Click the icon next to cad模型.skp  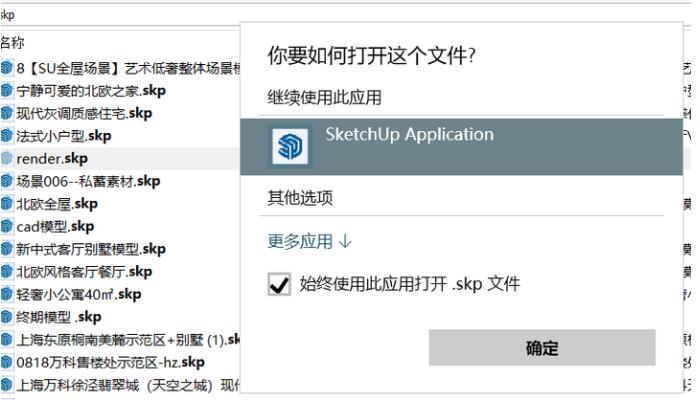(x=7, y=227)
